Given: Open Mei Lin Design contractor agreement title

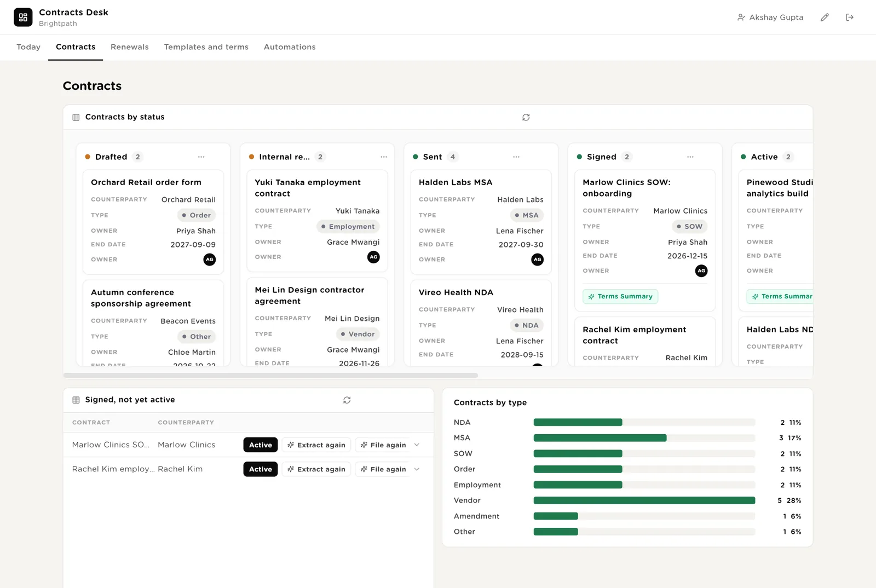Looking at the screenshot, I should coord(309,296).
